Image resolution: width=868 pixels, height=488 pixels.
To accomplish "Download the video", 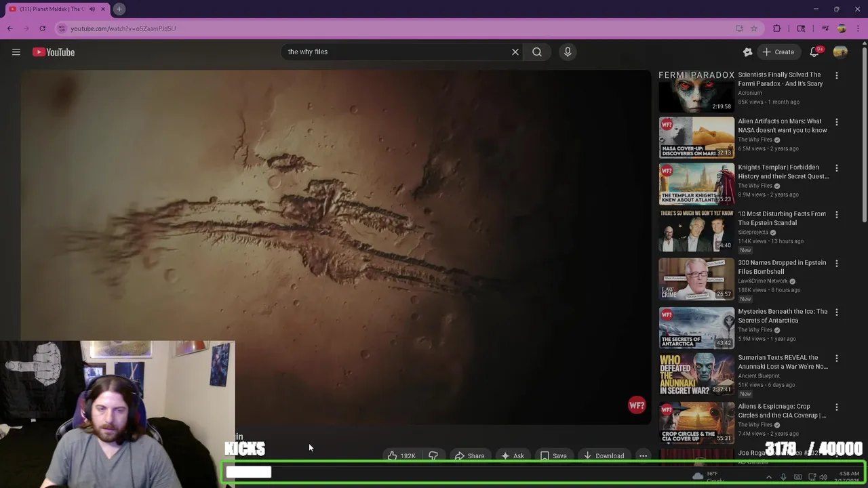I will (x=604, y=456).
